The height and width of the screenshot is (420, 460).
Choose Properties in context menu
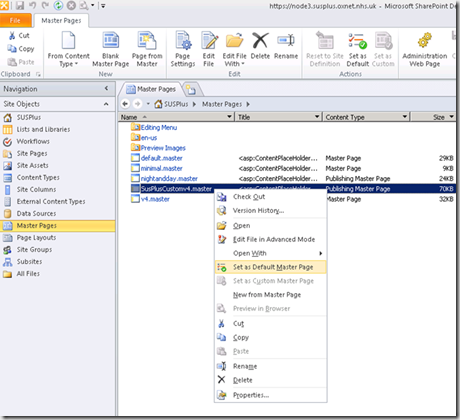point(270,395)
